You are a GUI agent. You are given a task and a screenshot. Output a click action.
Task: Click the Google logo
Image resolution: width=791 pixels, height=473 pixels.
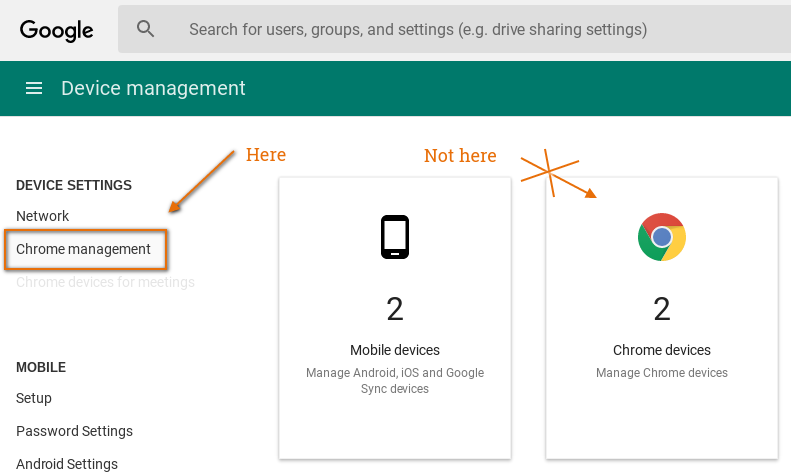(x=56, y=30)
